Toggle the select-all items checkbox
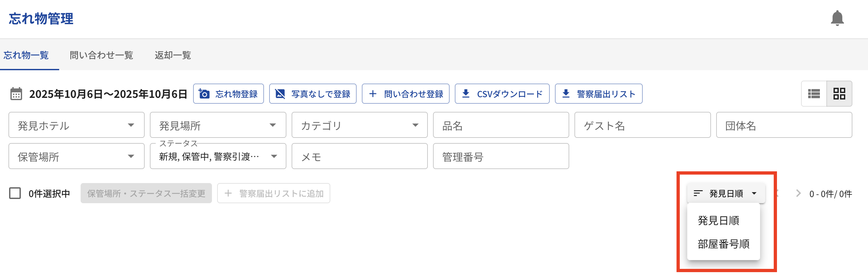This screenshot has height=277, width=868. click(x=15, y=193)
